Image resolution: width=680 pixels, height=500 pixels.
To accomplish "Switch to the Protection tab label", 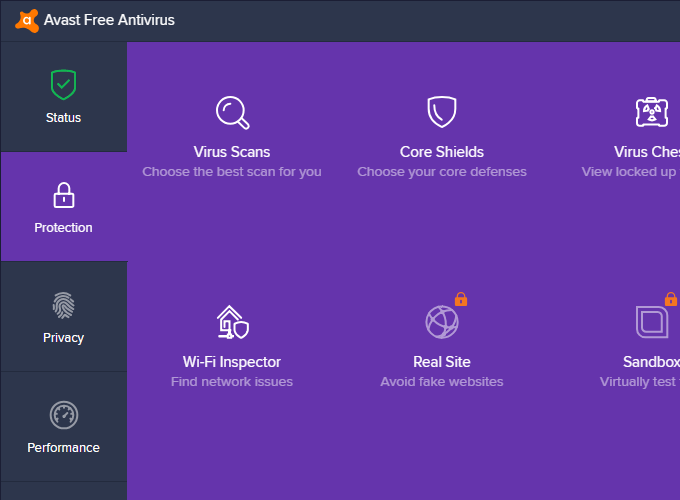I will (63, 228).
